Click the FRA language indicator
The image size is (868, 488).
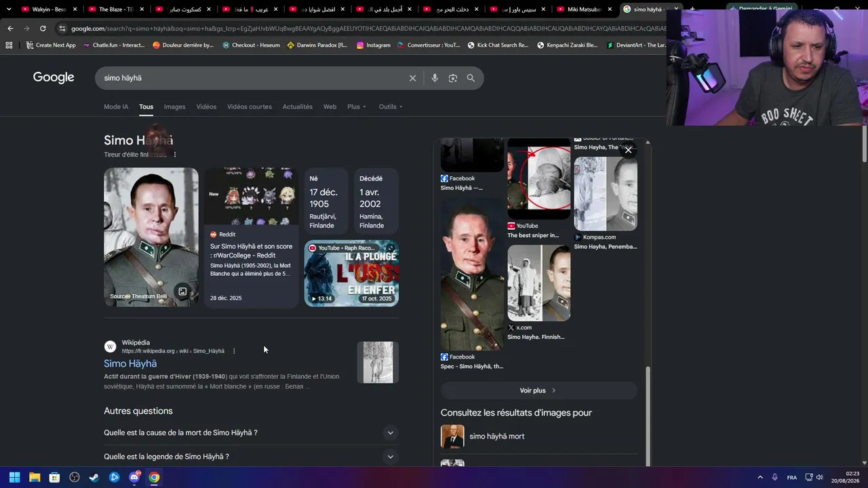pos(792,477)
